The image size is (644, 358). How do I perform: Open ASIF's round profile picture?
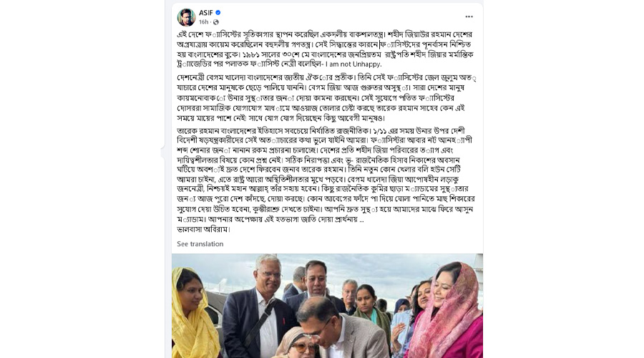(186, 17)
